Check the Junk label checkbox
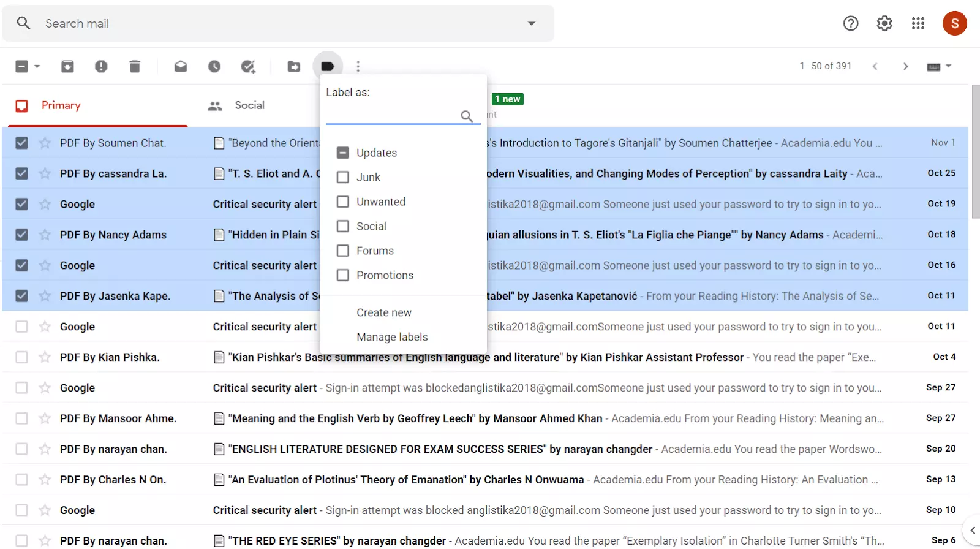The width and height of the screenshot is (980, 549). click(343, 177)
